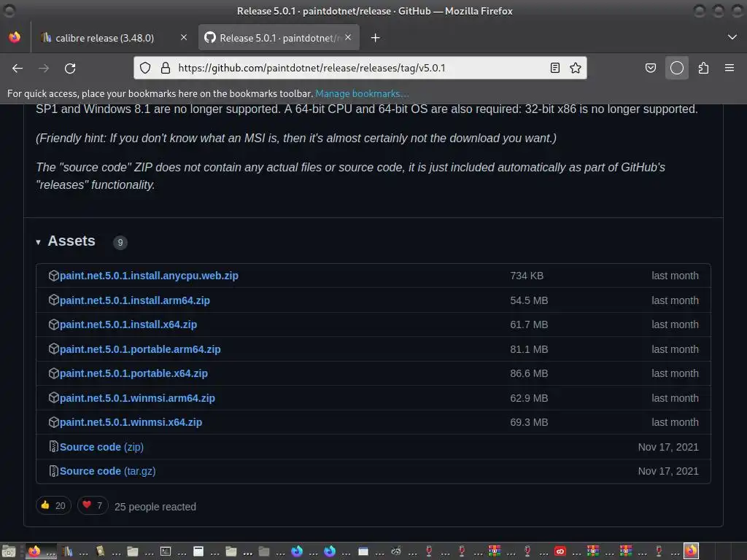Open the Manage bookmarks link
Viewport: 747px width, 560px height.
[x=362, y=94]
